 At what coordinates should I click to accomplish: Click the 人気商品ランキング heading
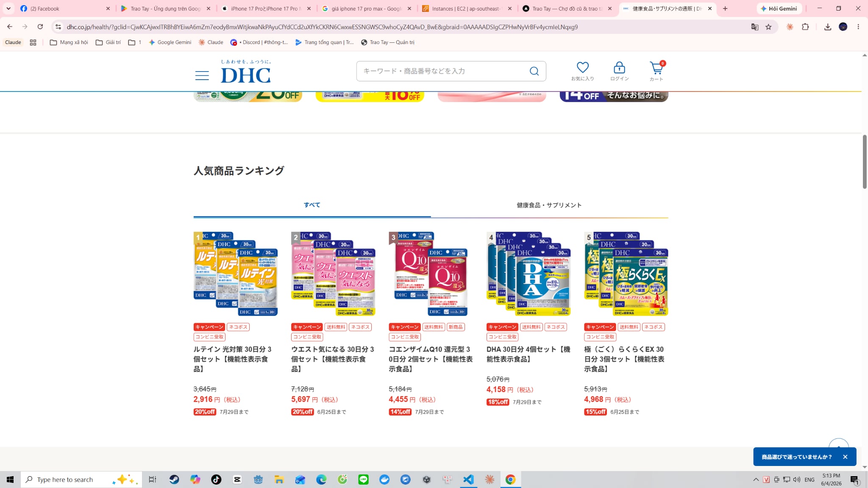click(x=239, y=171)
